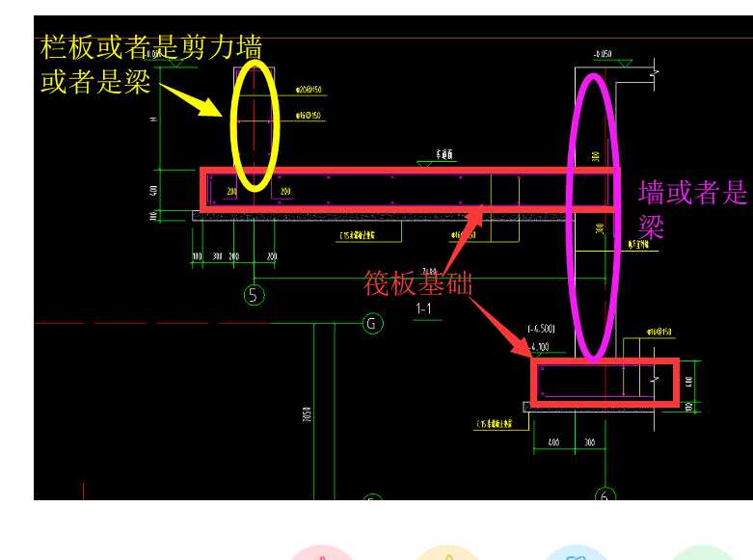Viewport: 753px width, 560px height.
Task: Click the "7050" vertical dimension text
Action: click(x=307, y=414)
